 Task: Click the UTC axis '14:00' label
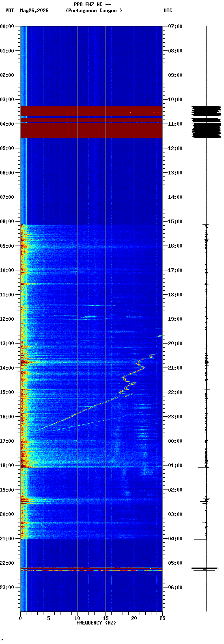tap(175, 197)
